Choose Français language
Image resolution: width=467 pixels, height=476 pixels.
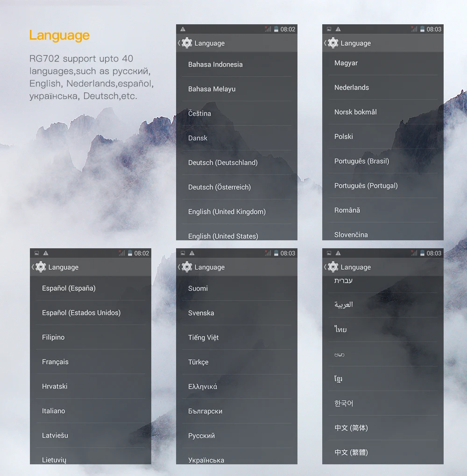pyautogui.click(x=91, y=362)
